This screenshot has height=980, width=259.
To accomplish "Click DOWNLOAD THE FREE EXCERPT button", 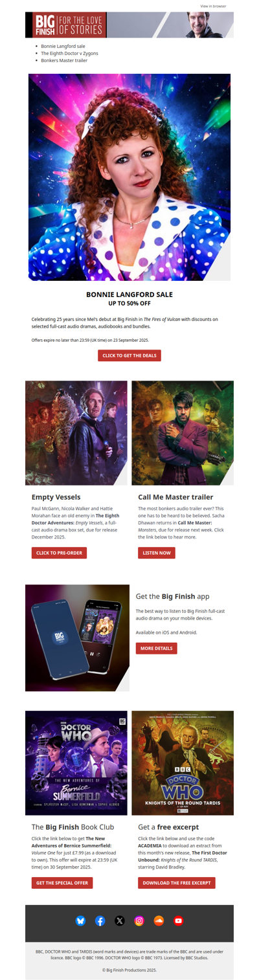I will pyautogui.click(x=177, y=883).
